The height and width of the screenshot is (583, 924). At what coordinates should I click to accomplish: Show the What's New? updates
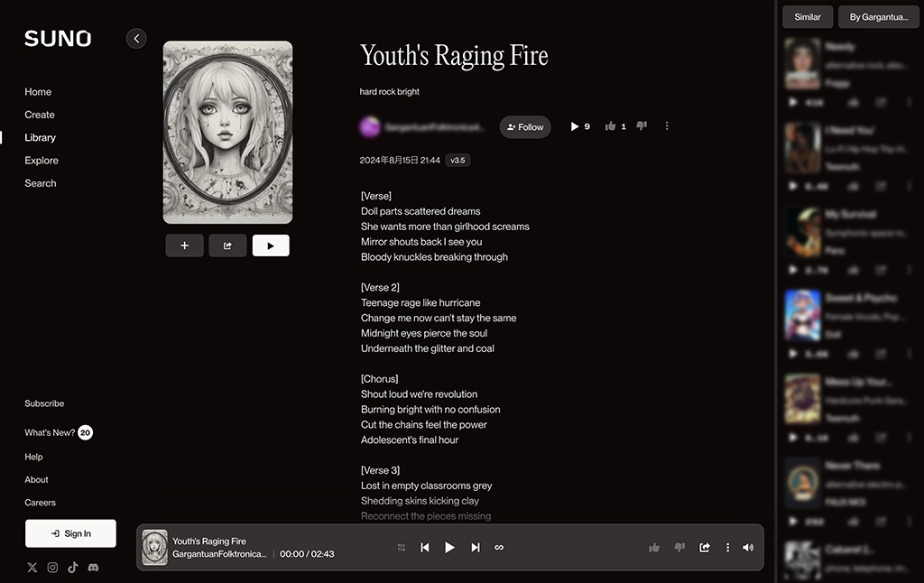pyautogui.click(x=59, y=432)
